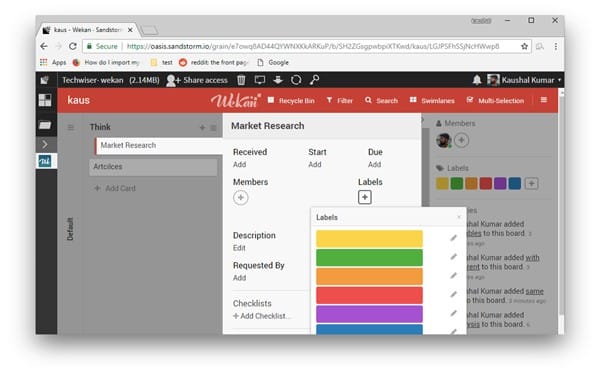Close the Labels popup
The width and height of the screenshot is (600, 373).
point(459,217)
